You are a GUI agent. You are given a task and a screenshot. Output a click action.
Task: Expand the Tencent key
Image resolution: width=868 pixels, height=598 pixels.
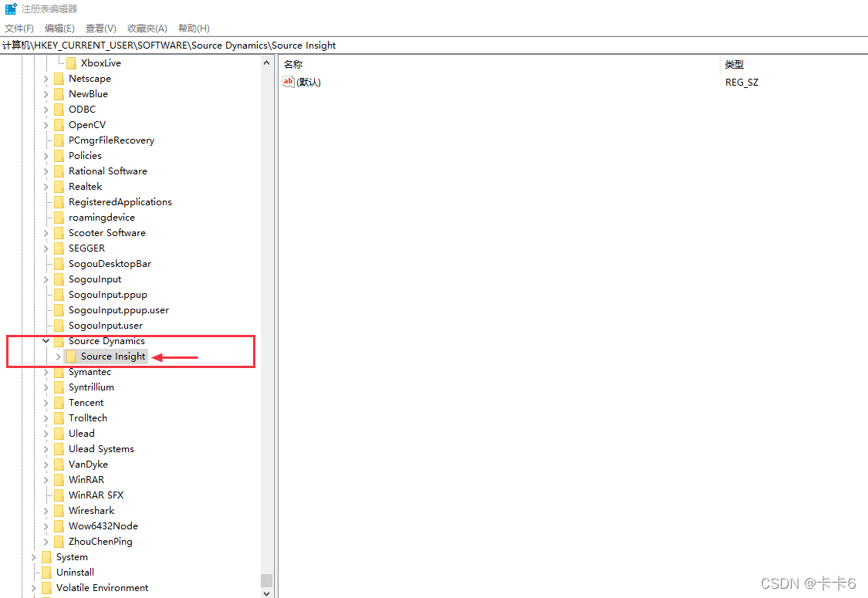[x=46, y=403]
